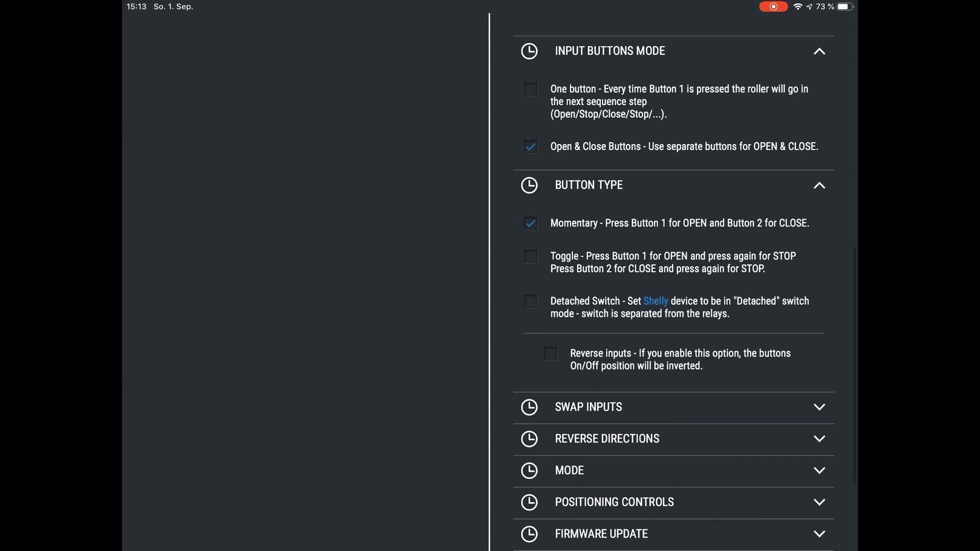Click the clock icon beside Button Type
Image resolution: width=980 pixels, height=551 pixels.
(x=529, y=185)
